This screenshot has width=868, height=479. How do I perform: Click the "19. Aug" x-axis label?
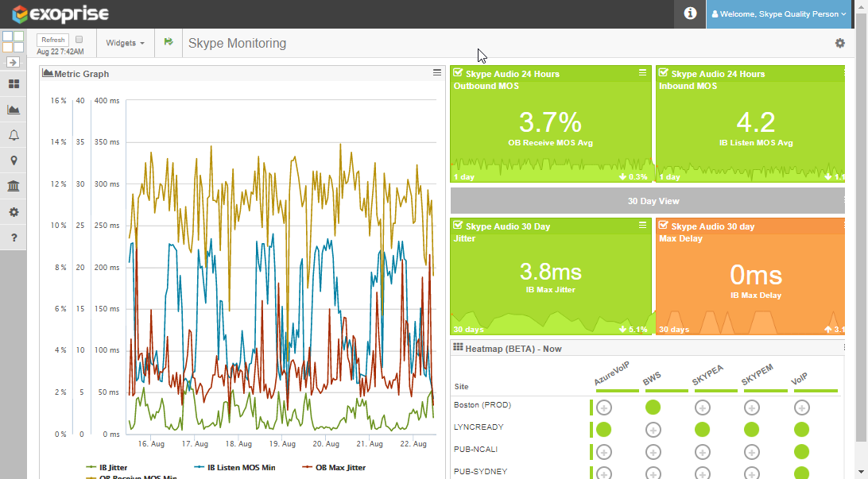(x=282, y=443)
